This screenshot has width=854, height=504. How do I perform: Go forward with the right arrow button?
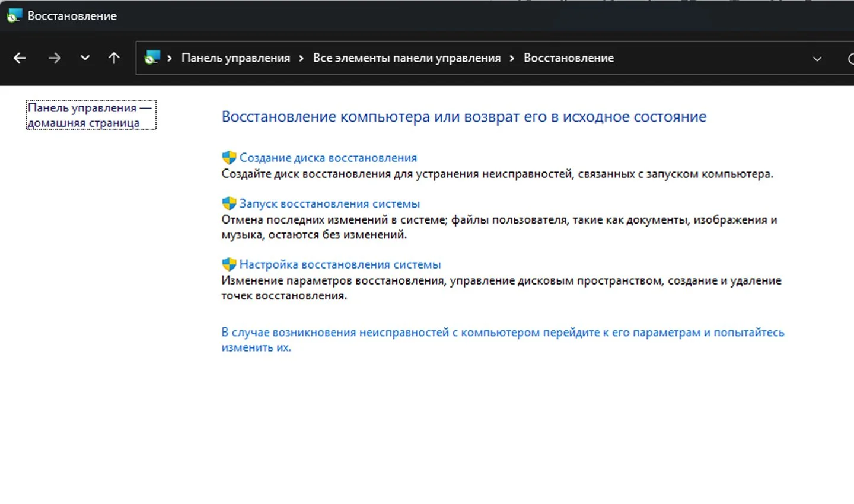tap(55, 58)
